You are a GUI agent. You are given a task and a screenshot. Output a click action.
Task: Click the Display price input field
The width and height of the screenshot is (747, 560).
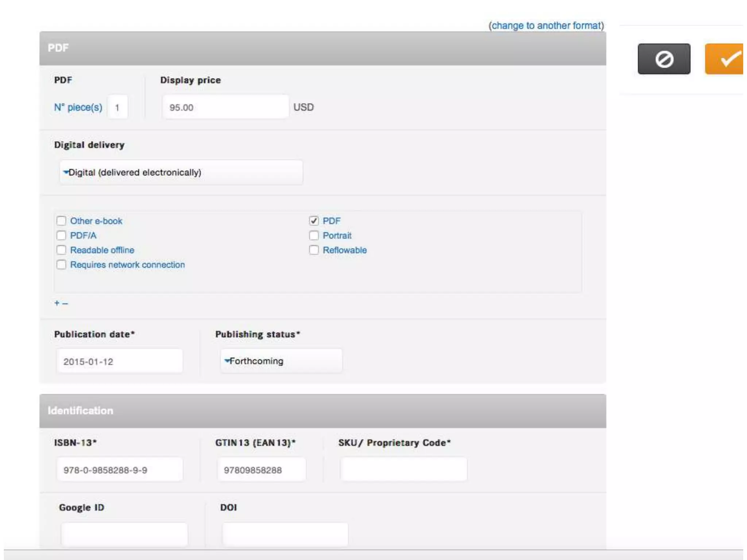(x=225, y=107)
